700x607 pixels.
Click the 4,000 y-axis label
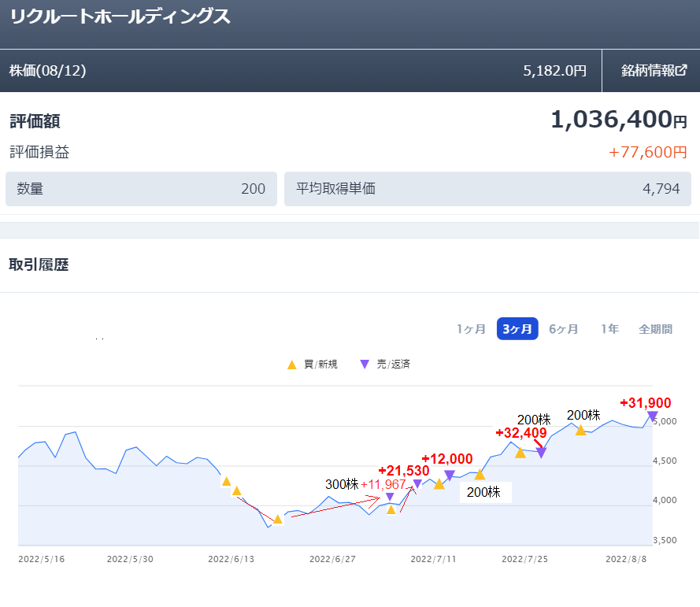665,501
